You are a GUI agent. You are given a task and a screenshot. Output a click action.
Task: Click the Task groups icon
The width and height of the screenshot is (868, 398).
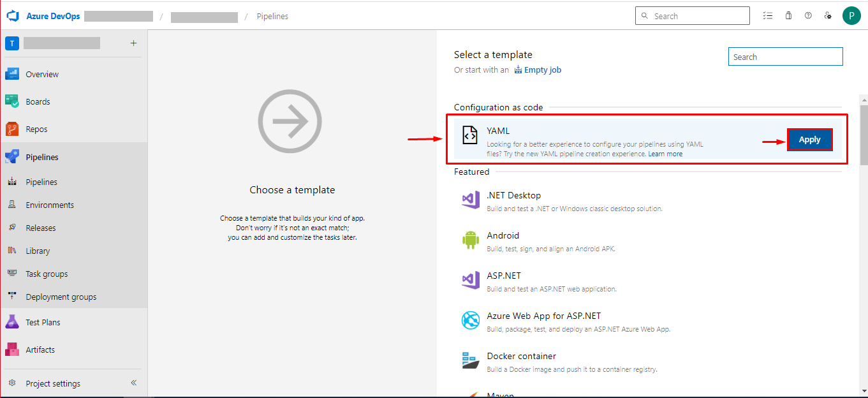[x=12, y=274]
